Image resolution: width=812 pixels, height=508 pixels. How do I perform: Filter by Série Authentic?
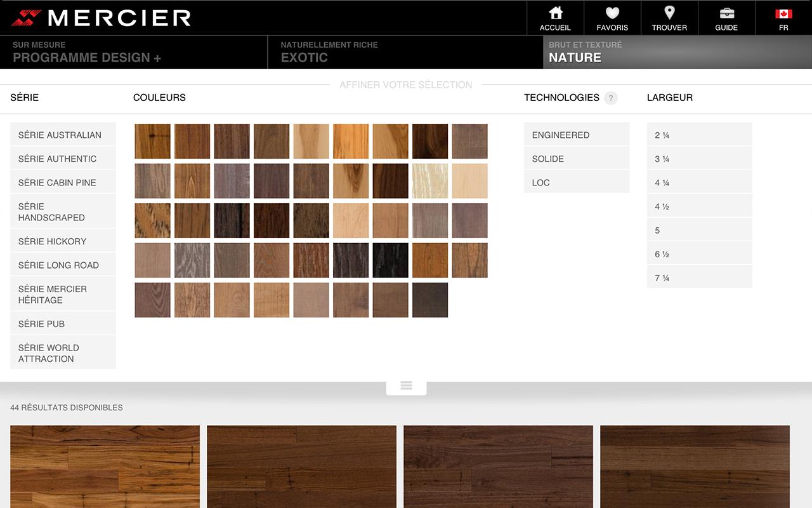coord(63,159)
